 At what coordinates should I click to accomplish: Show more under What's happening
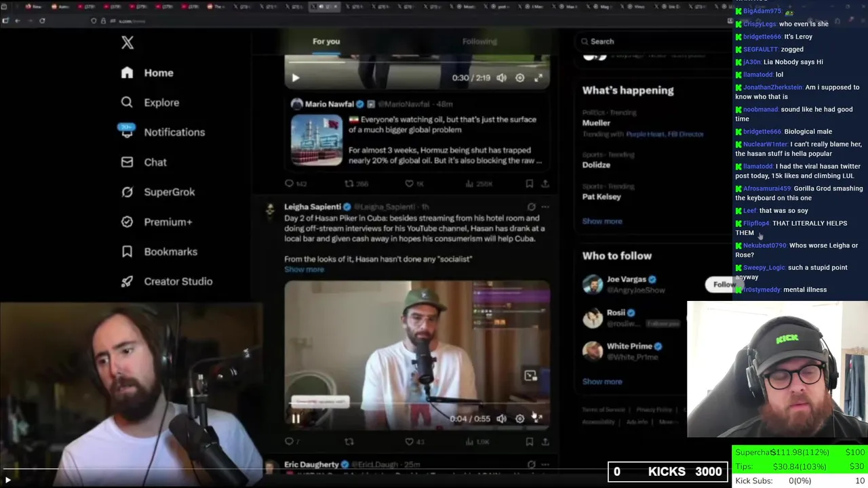coord(602,221)
